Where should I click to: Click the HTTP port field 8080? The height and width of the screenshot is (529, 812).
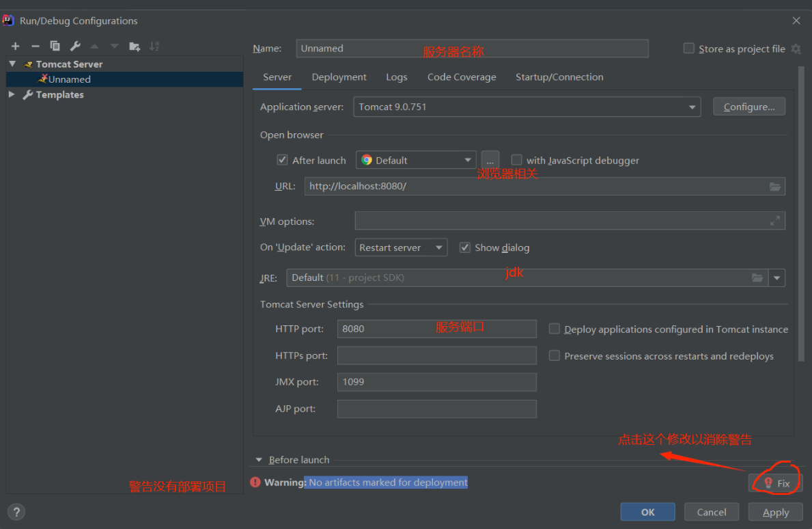[x=436, y=329]
